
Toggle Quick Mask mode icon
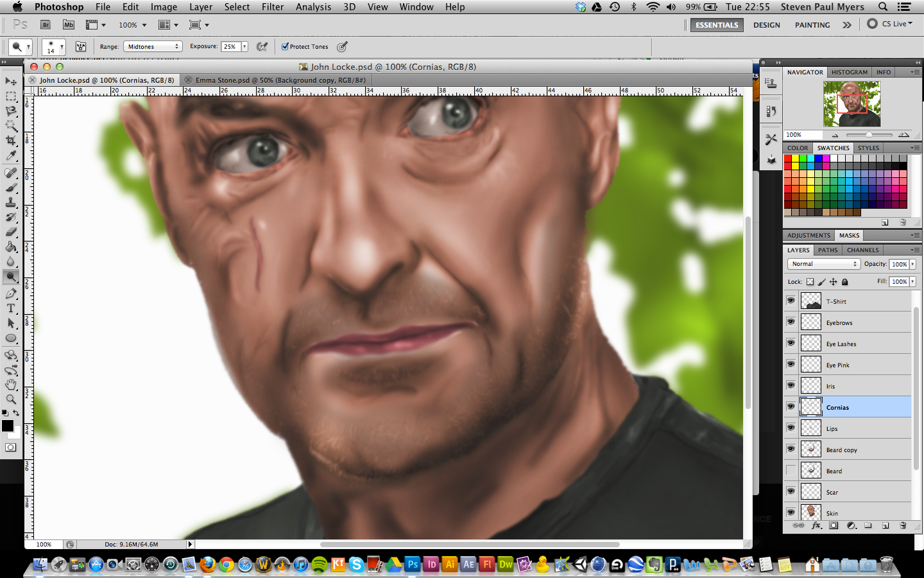pos(11,448)
